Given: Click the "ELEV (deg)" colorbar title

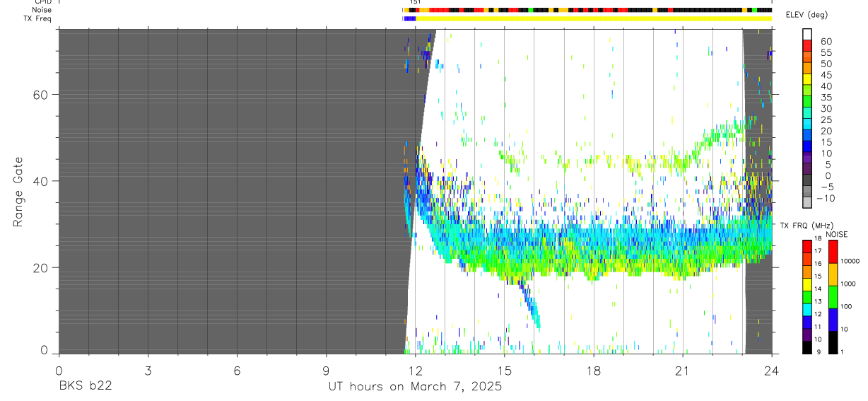Looking at the screenshot, I should pyautogui.click(x=807, y=15).
